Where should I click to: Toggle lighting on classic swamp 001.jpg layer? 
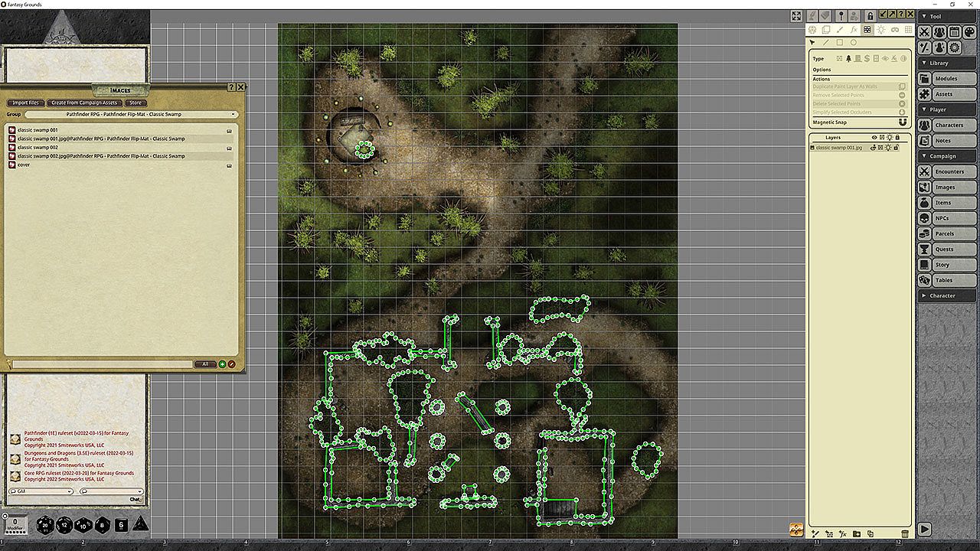click(889, 147)
